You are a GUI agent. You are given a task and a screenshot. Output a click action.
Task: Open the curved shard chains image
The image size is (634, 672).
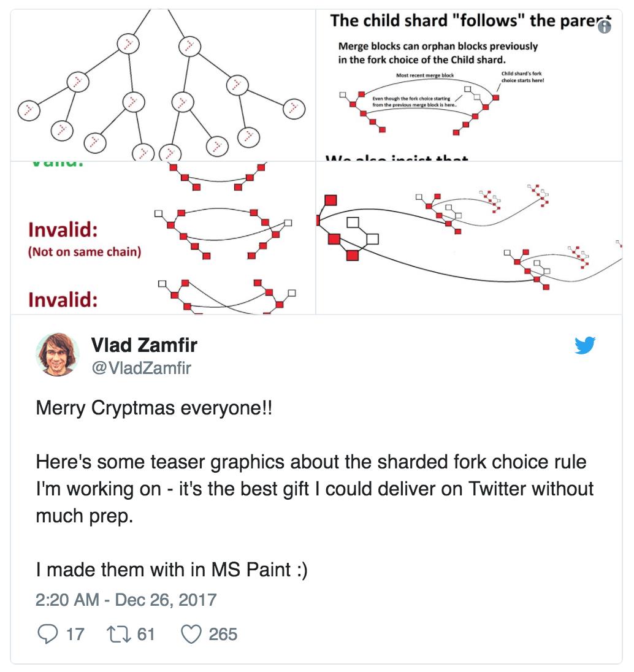[x=469, y=239]
